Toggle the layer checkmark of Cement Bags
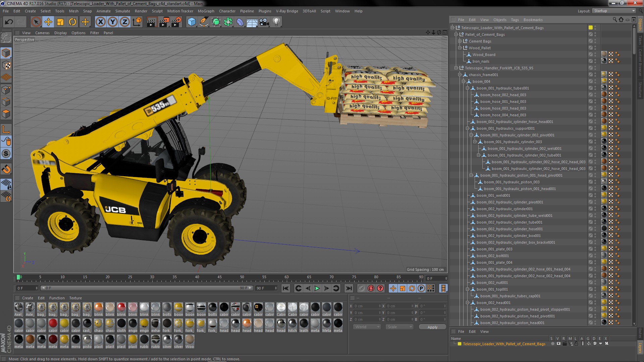The image size is (644, 362). coord(590,41)
